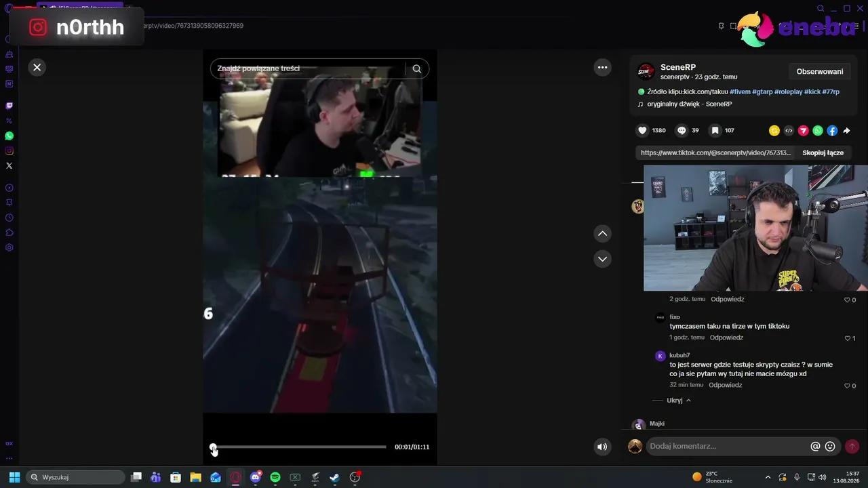Like fixo's comment with the heart
The height and width of the screenshot is (488, 868).
[847, 338]
